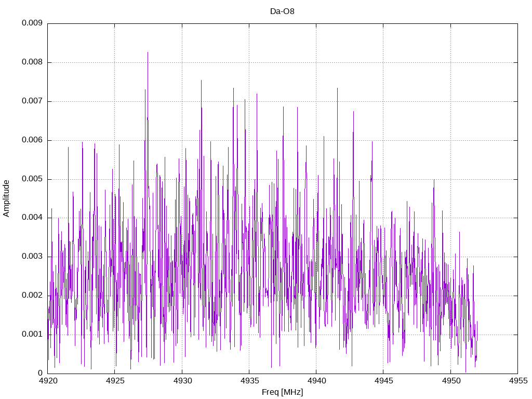Click the 0.009 y-axis tick label
This screenshot has width=532, height=399.
tap(32, 23)
